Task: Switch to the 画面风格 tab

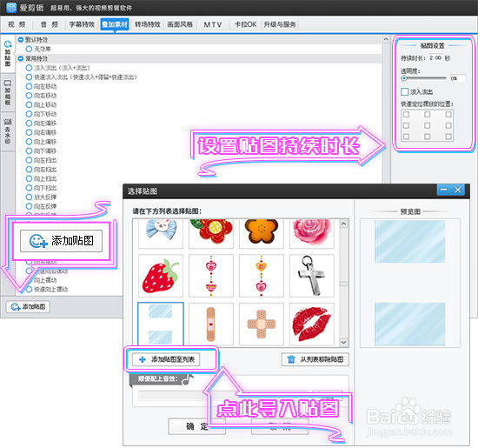Action: [180, 24]
